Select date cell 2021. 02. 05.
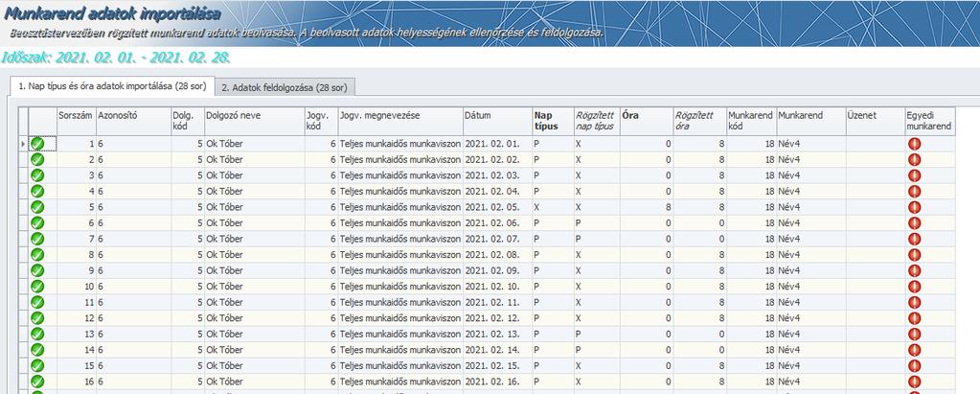The width and height of the screenshot is (980, 394). tap(497, 207)
